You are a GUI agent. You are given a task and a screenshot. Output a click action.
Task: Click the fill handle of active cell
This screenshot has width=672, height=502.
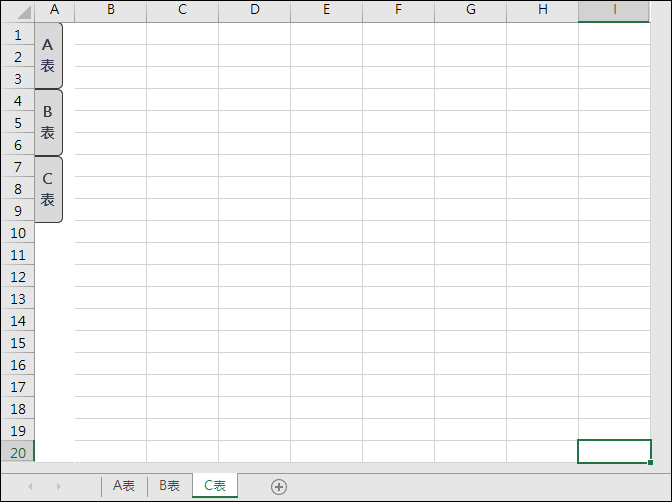coord(651,462)
